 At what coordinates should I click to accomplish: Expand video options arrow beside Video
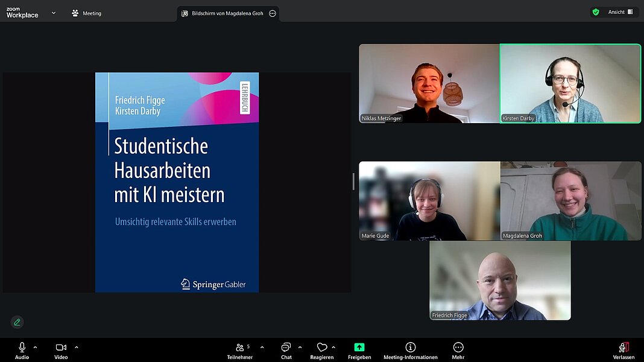click(x=77, y=348)
